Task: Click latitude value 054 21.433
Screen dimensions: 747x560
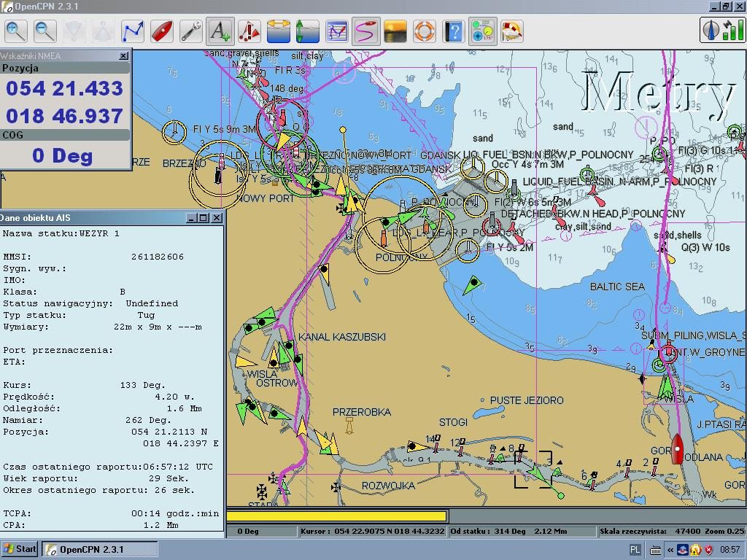Action: pyautogui.click(x=64, y=88)
